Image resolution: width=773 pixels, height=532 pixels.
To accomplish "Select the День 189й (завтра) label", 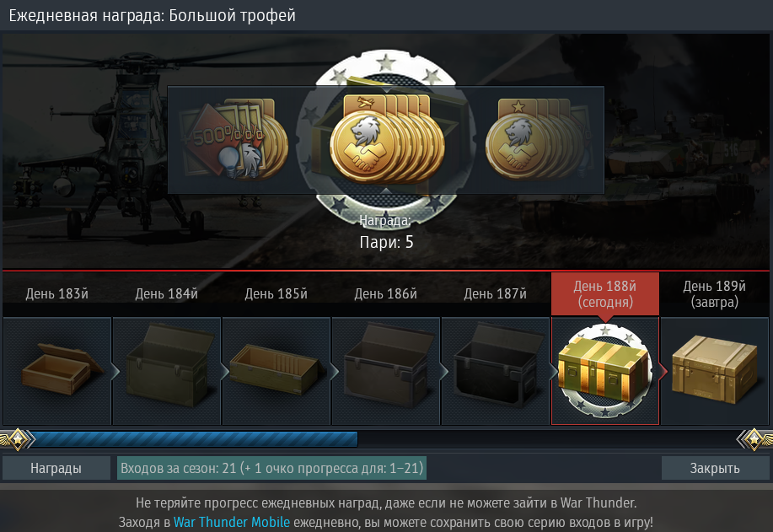I will coord(714,294).
